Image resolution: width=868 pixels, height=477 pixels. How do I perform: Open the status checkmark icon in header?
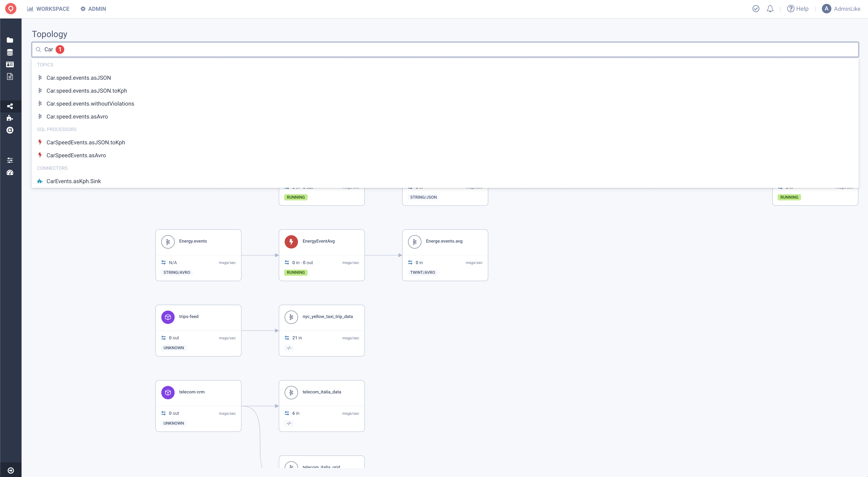[756, 9]
